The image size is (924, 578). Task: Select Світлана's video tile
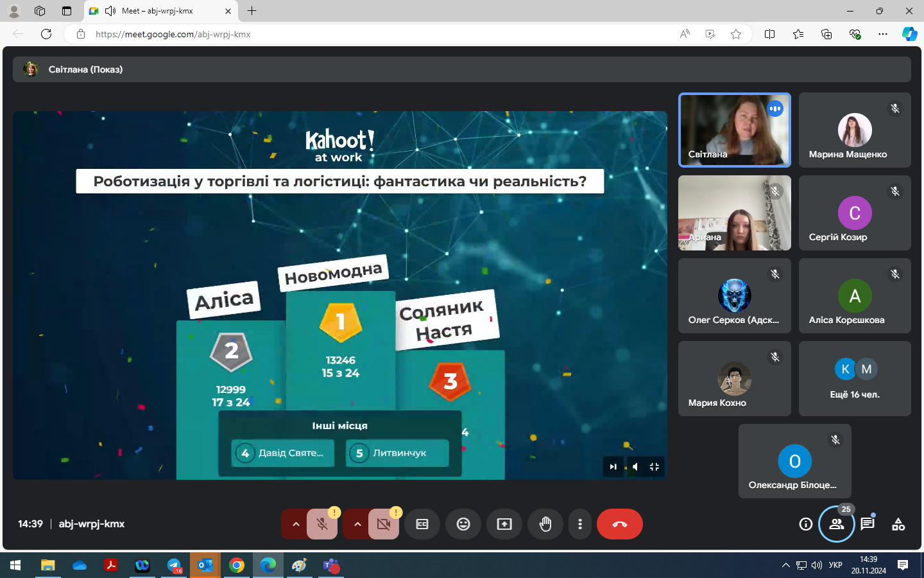pyautogui.click(x=735, y=130)
